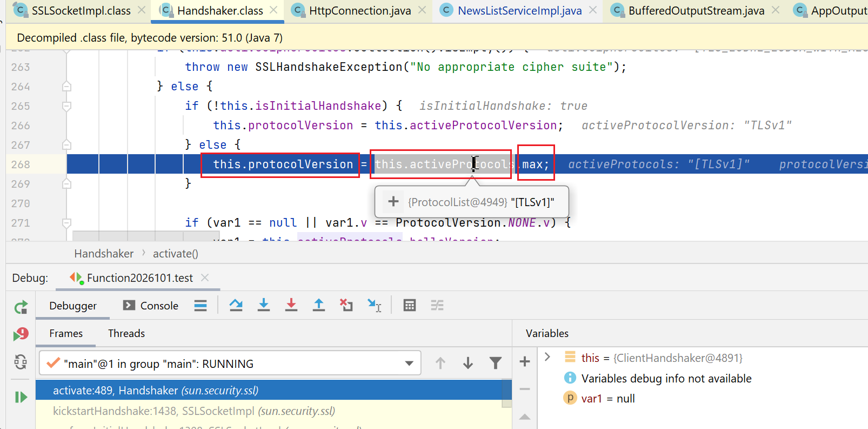Toggle code fold marker at line 265
The image size is (868, 429).
click(x=66, y=106)
